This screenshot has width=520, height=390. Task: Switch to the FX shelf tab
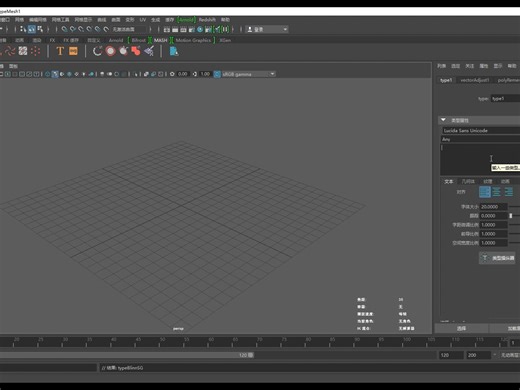[x=52, y=40]
